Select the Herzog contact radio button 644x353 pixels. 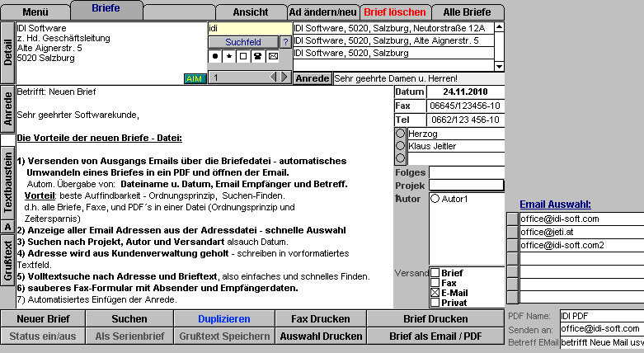click(401, 134)
